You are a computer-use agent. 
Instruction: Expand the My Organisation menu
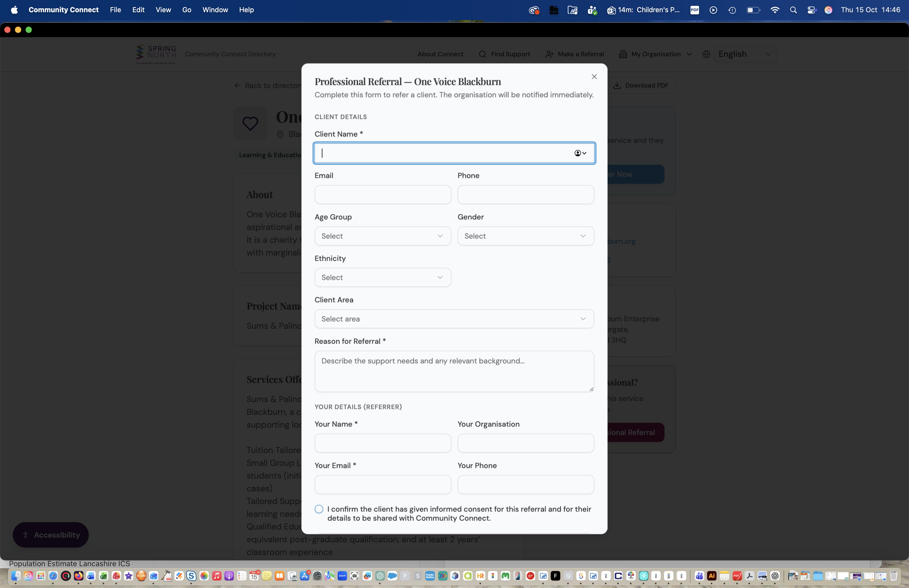(x=656, y=54)
